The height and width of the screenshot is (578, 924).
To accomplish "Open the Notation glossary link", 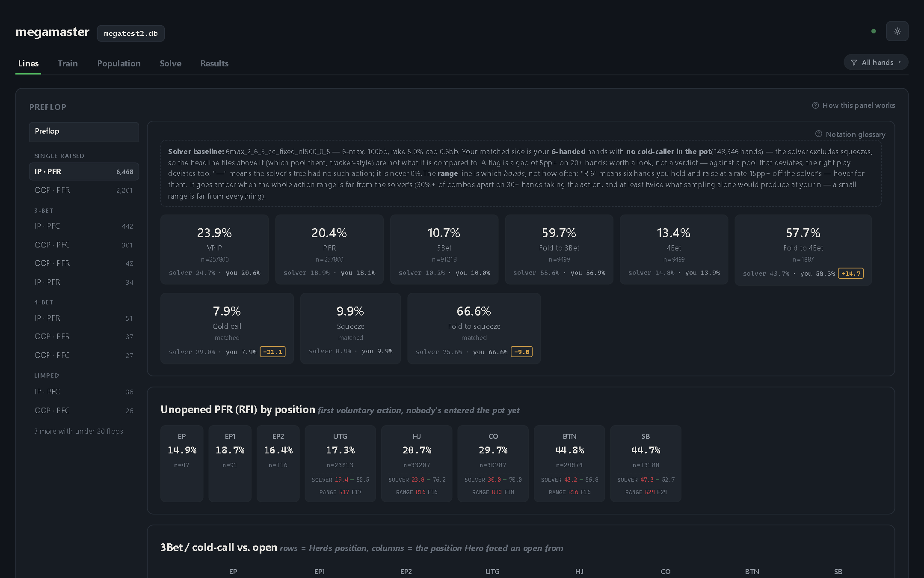I will 850,134.
